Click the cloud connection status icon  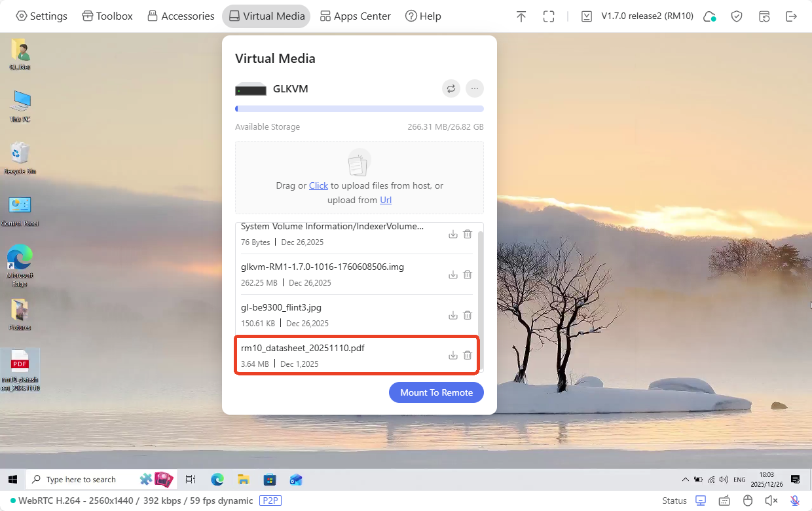[x=709, y=16]
